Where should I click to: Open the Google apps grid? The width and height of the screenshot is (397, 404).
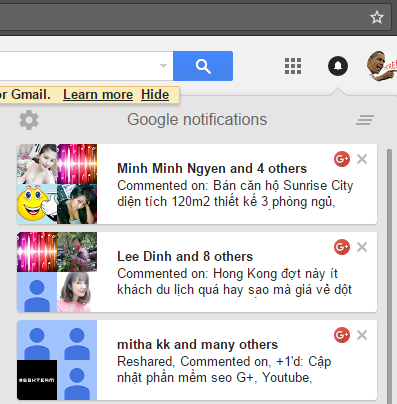[x=293, y=66]
